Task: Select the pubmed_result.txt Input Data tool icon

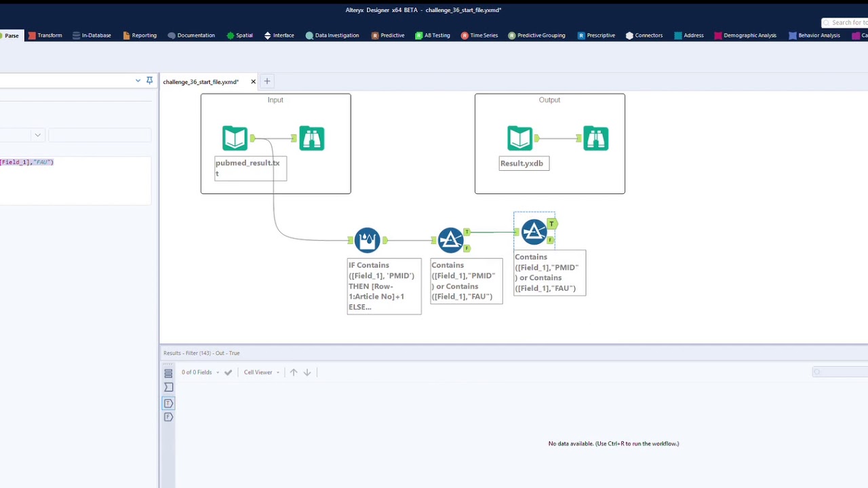Action: click(x=235, y=138)
